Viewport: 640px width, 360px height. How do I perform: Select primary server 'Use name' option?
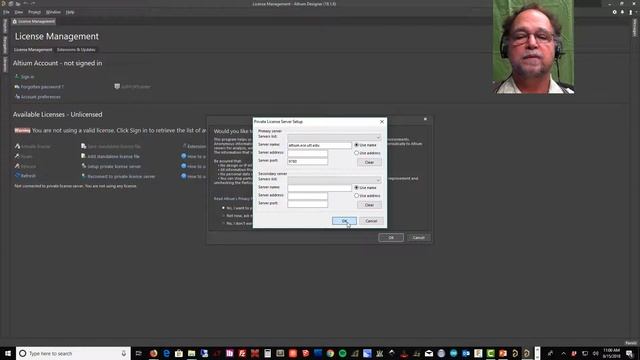point(356,145)
